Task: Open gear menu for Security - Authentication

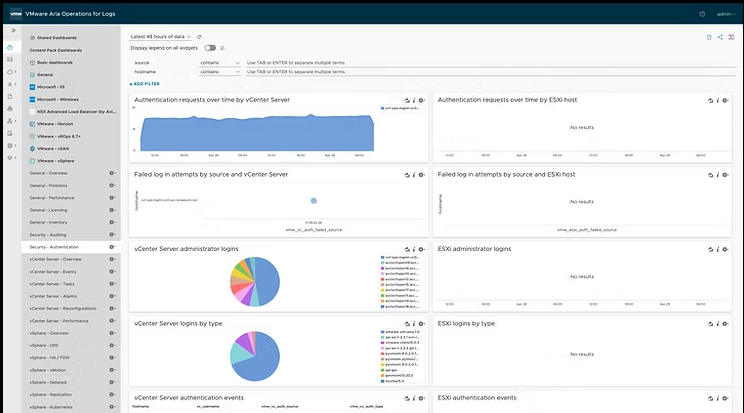Action: (112, 247)
